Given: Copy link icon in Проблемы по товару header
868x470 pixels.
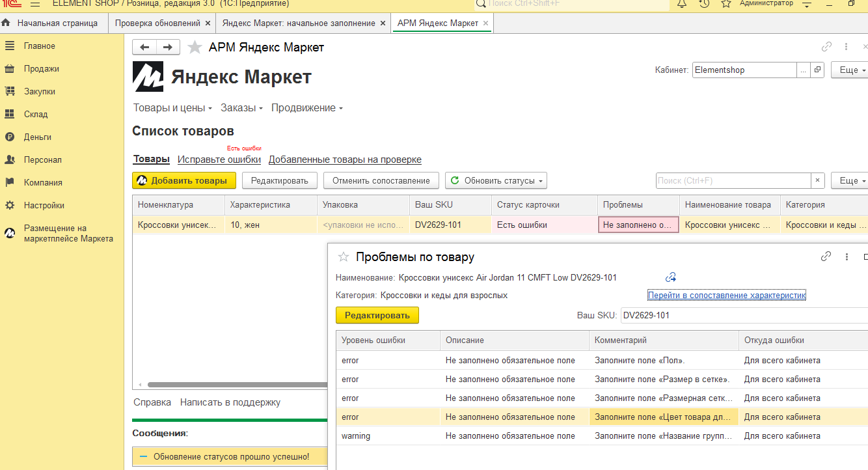Looking at the screenshot, I should coord(826,256).
